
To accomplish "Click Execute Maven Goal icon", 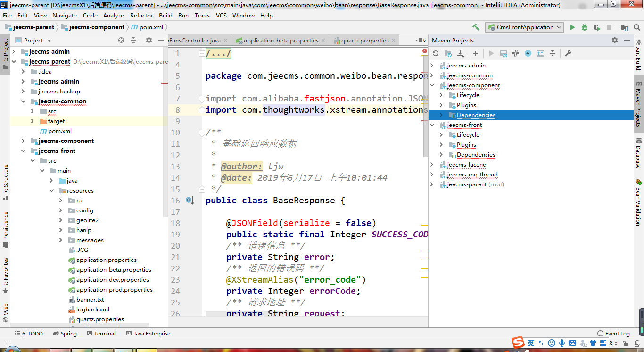I will coord(504,53).
